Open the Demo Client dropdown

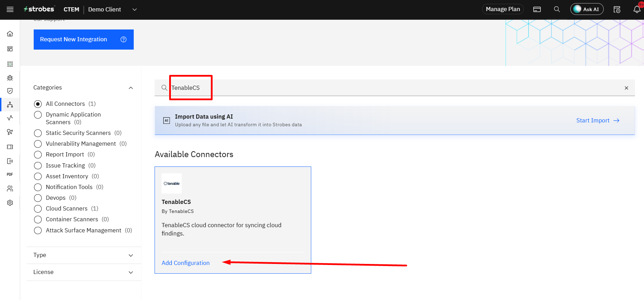112,9
